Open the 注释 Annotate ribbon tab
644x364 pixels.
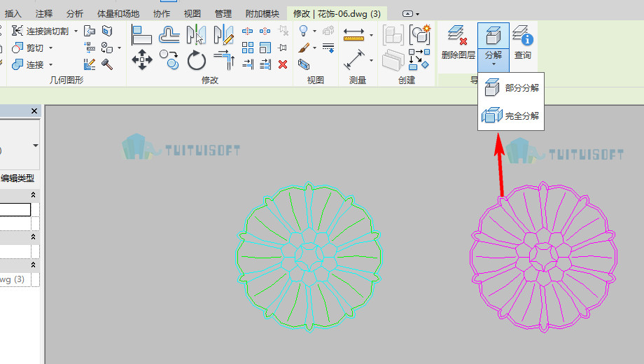[x=44, y=14]
